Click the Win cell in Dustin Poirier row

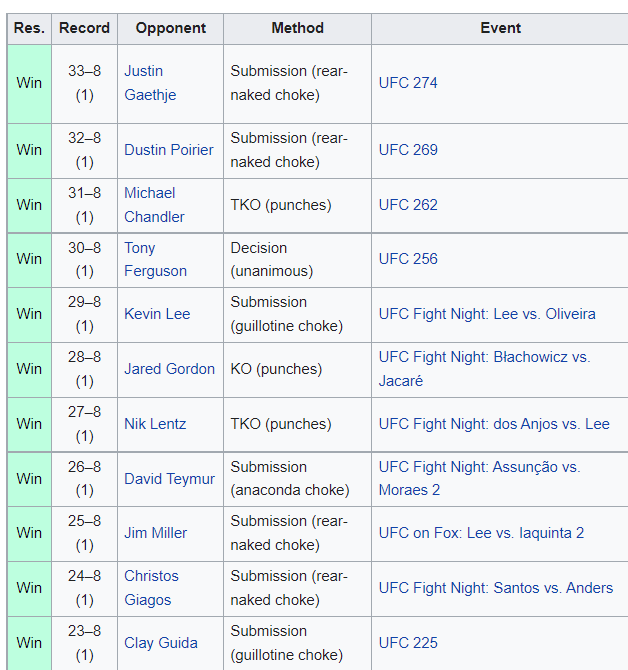click(x=29, y=150)
